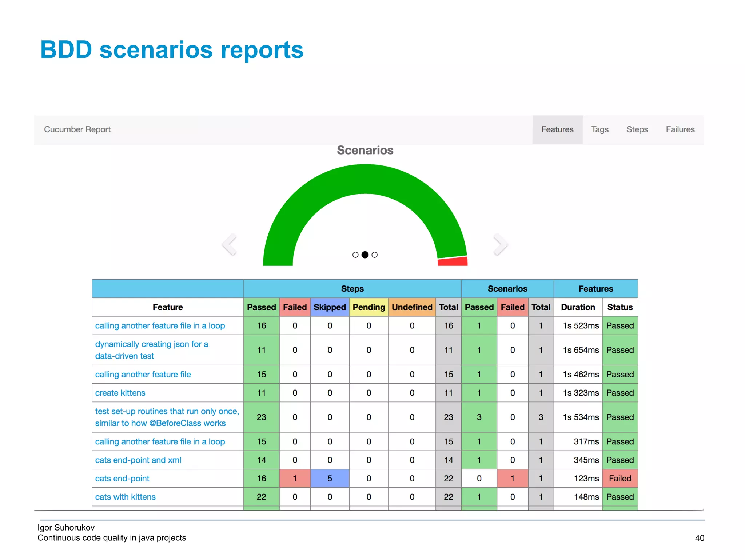
Task: Open the Failures tab
Action: click(x=680, y=129)
